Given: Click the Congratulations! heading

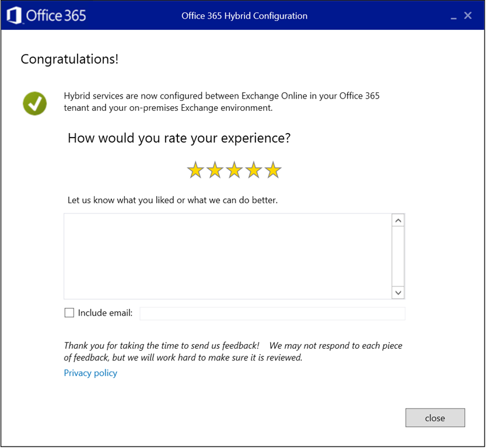Looking at the screenshot, I should click(x=69, y=59).
